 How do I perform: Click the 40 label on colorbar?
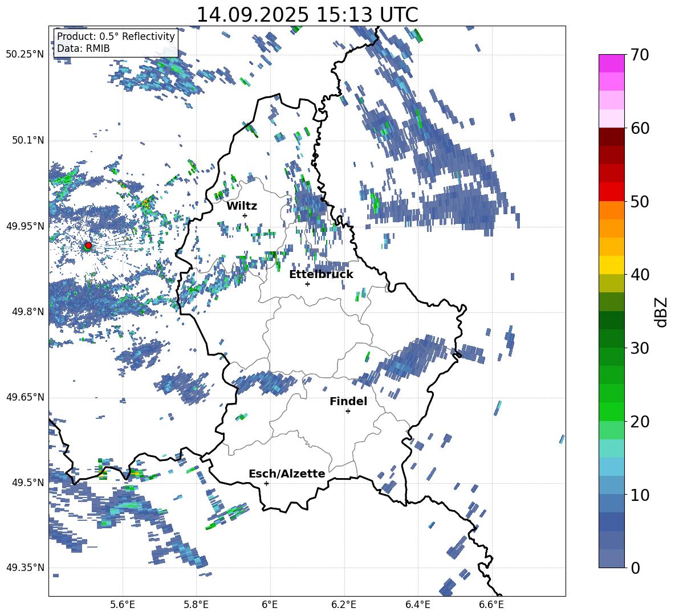point(640,275)
